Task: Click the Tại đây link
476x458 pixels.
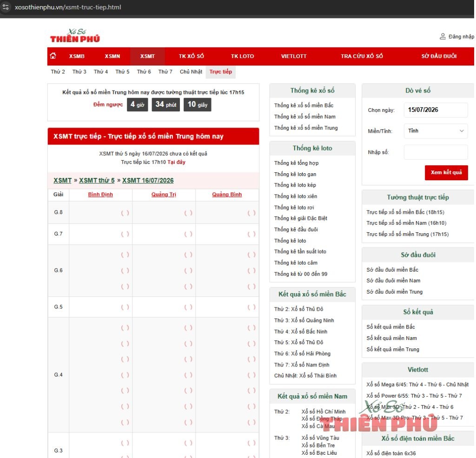Action: [x=176, y=162]
